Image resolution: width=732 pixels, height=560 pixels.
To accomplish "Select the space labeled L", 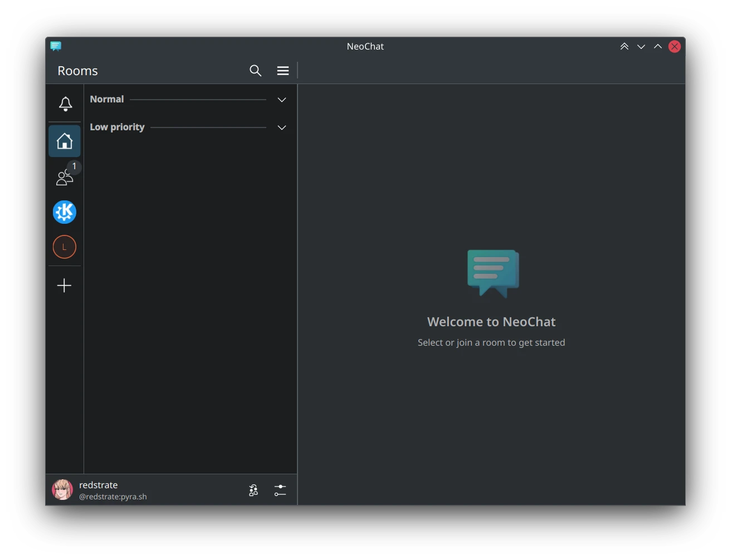I will coord(65,247).
